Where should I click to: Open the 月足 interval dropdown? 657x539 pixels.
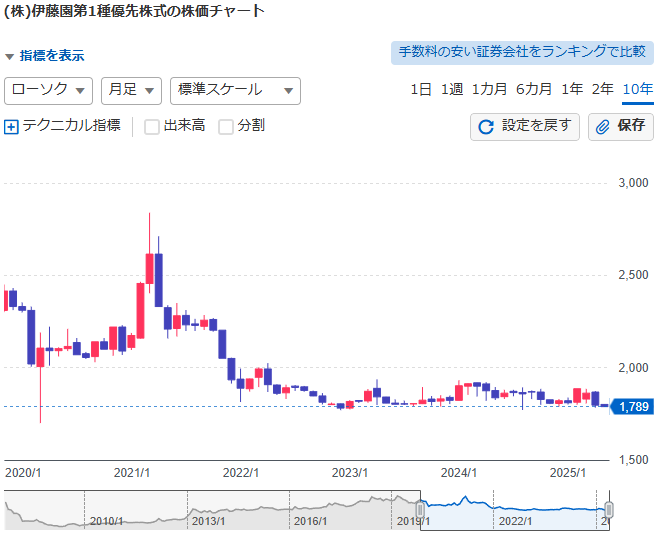click(131, 90)
